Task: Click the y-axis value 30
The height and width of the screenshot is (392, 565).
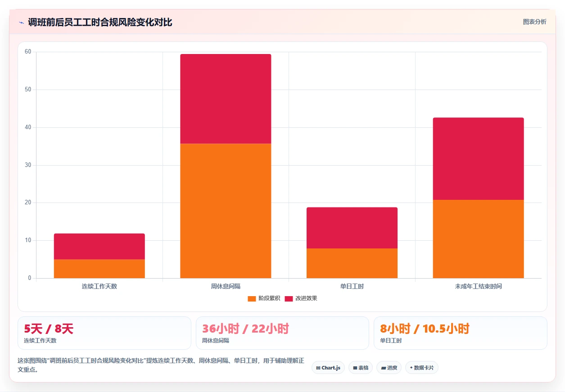Action: pos(28,165)
